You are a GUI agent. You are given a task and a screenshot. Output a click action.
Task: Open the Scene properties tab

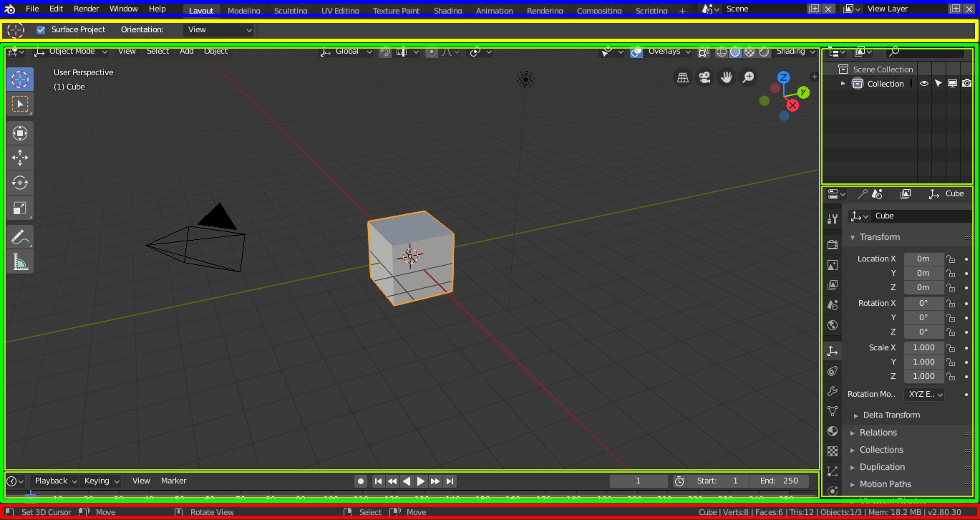832,305
